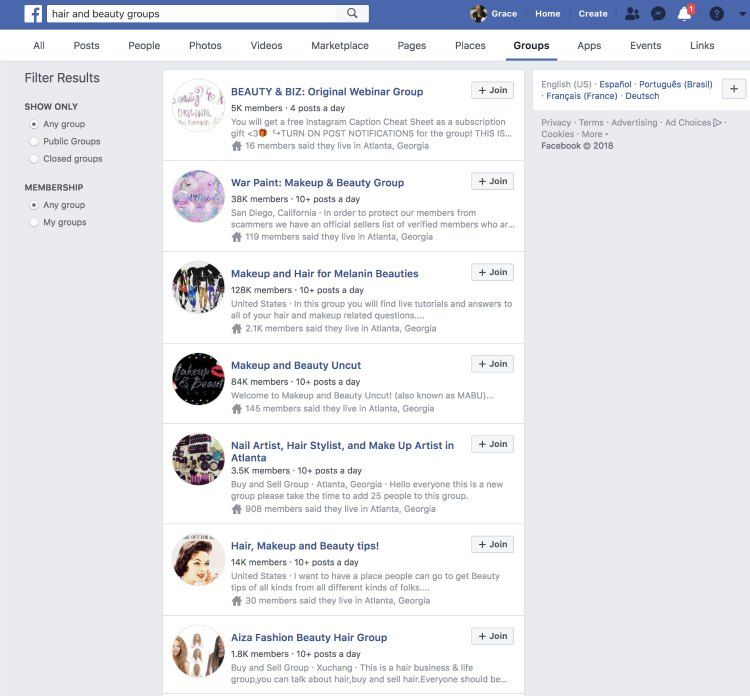This screenshot has width=750, height=696.
Task: Switch to the Groups tab
Action: click(531, 45)
